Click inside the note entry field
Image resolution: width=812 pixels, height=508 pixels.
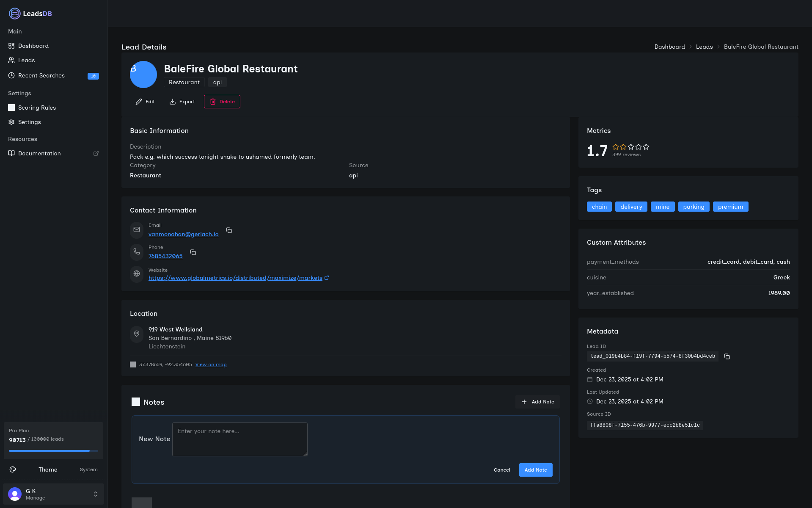[239, 439]
